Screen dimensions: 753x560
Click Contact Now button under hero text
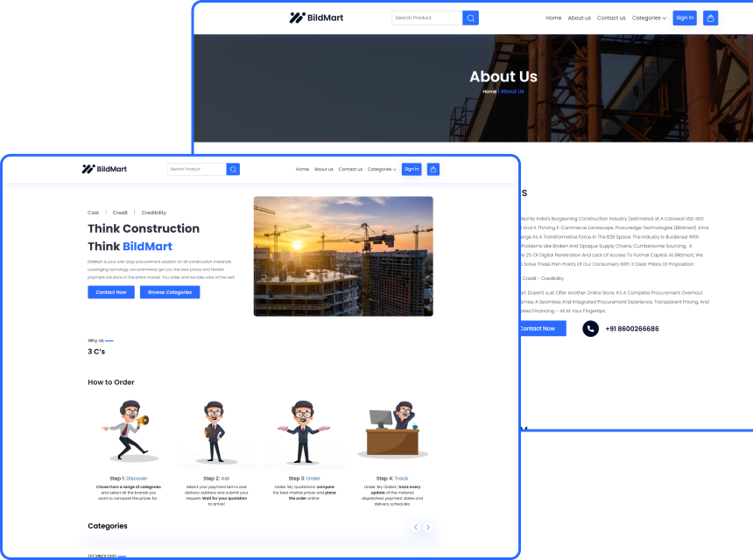(x=111, y=292)
